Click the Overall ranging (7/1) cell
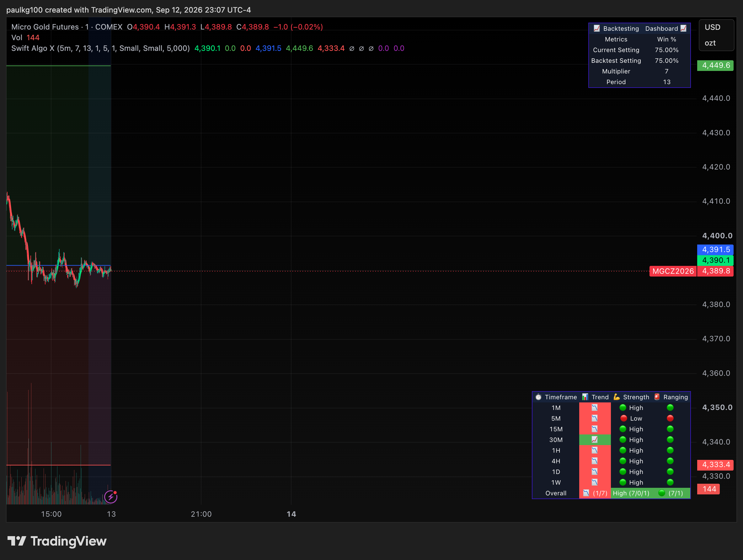 [x=671, y=493]
